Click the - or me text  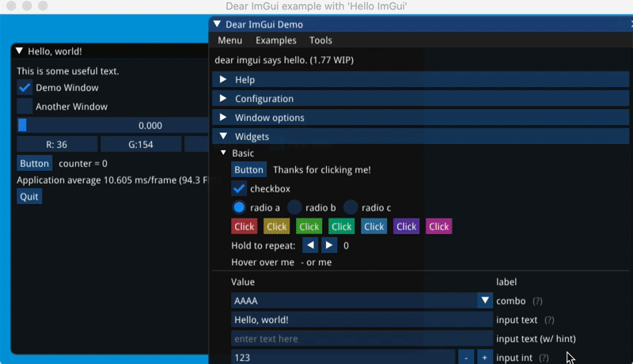tap(316, 262)
